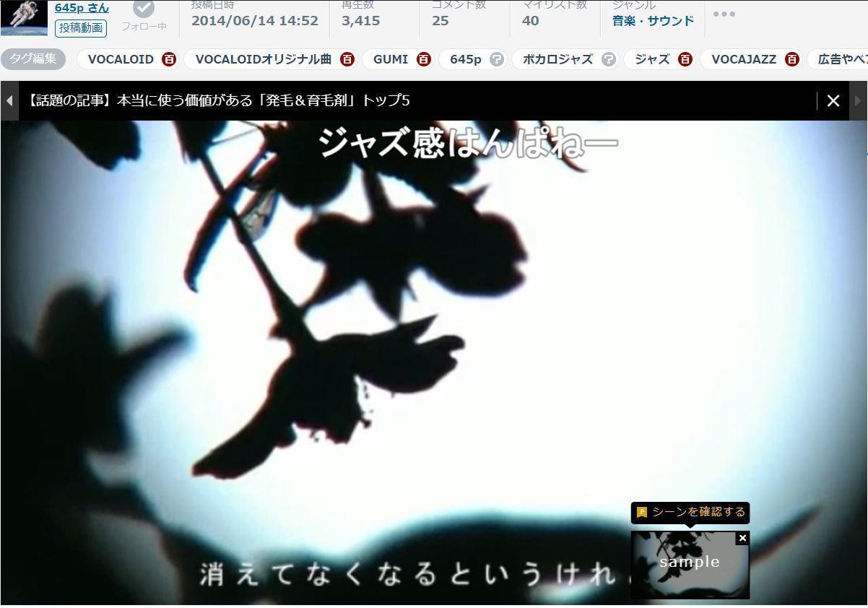Open the ボカロジャズ tag
The height and width of the screenshot is (608, 868).
coord(557,59)
